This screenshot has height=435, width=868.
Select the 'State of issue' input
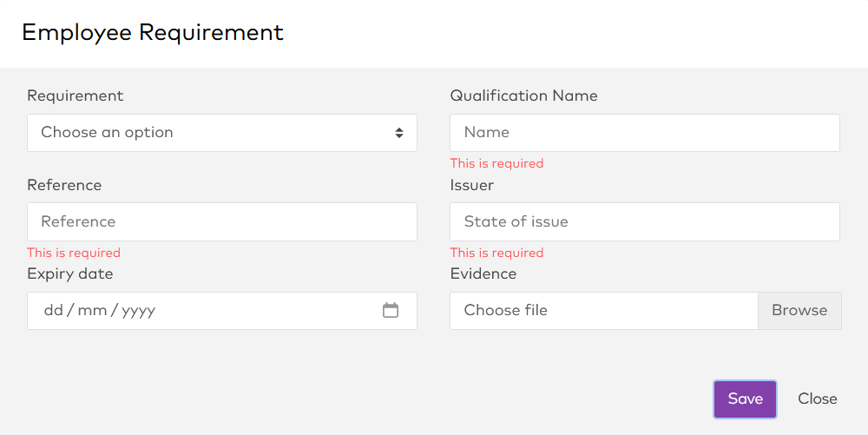point(644,221)
